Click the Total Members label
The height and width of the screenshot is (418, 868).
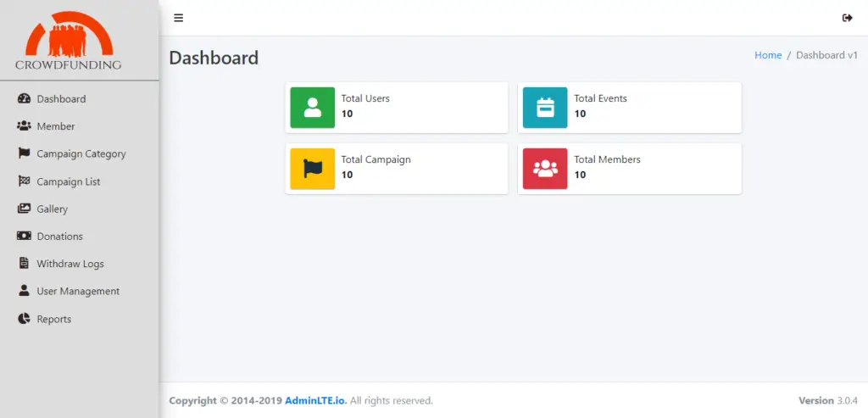point(607,159)
